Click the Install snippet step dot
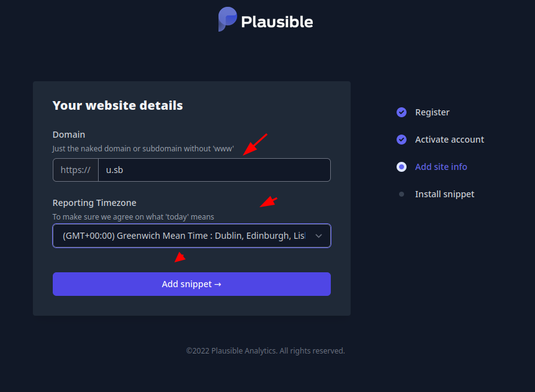The width and height of the screenshot is (535, 392). (402, 194)
